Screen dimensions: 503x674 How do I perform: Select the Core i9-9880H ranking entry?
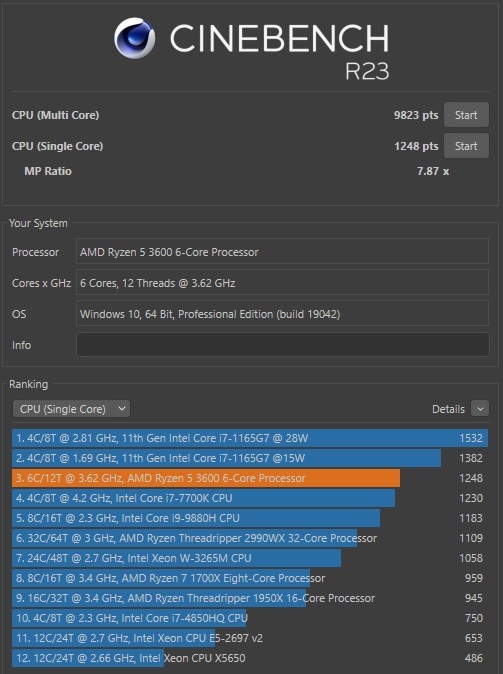[250, 518]
